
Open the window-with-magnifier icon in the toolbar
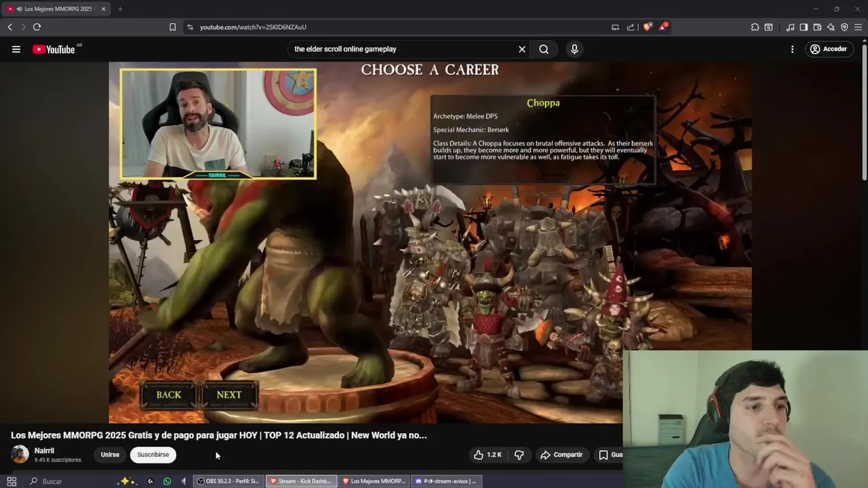pos(768,27)
